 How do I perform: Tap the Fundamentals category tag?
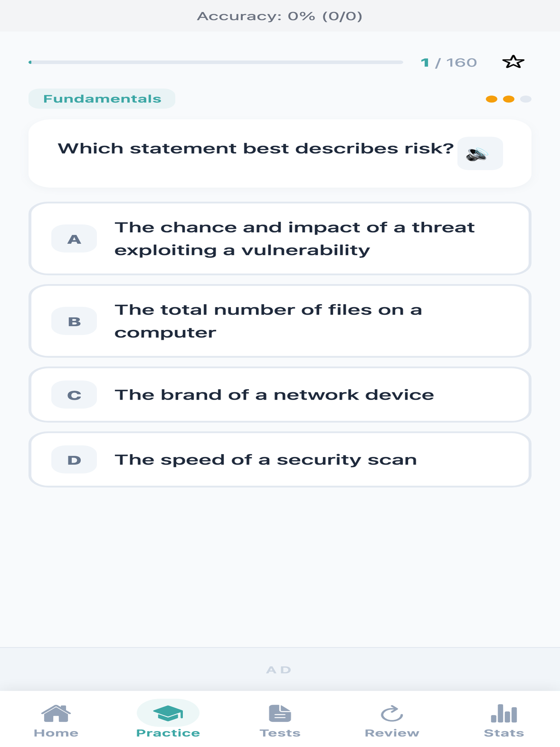[102, 99]
